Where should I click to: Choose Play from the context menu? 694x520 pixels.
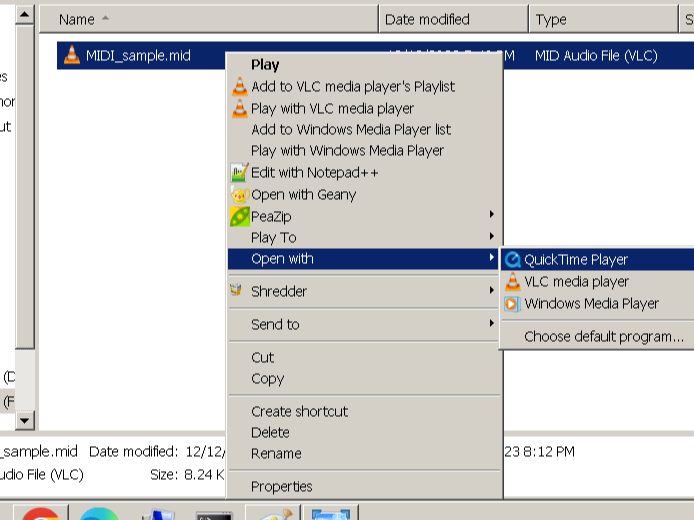[365, 65]
